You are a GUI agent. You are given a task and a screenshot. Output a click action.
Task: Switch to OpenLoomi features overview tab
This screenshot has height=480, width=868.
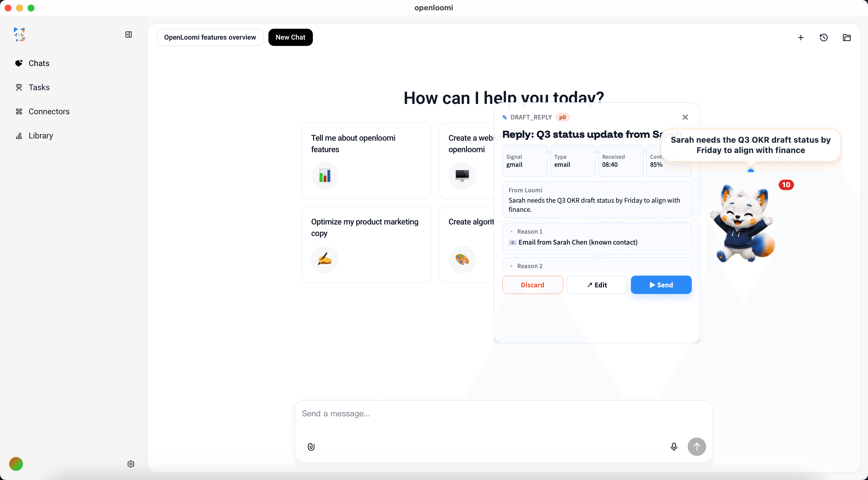[x=210, y=37]
